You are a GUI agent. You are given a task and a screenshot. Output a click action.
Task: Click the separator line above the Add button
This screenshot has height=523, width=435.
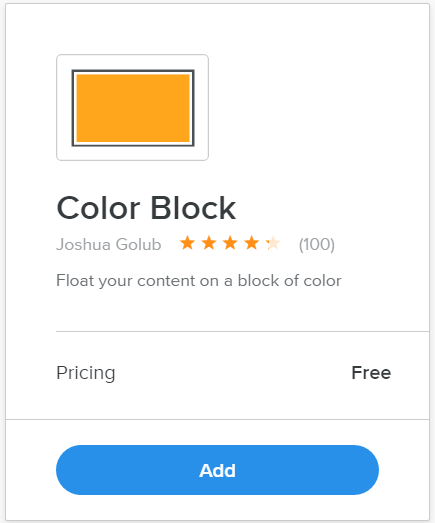(218, 419)
